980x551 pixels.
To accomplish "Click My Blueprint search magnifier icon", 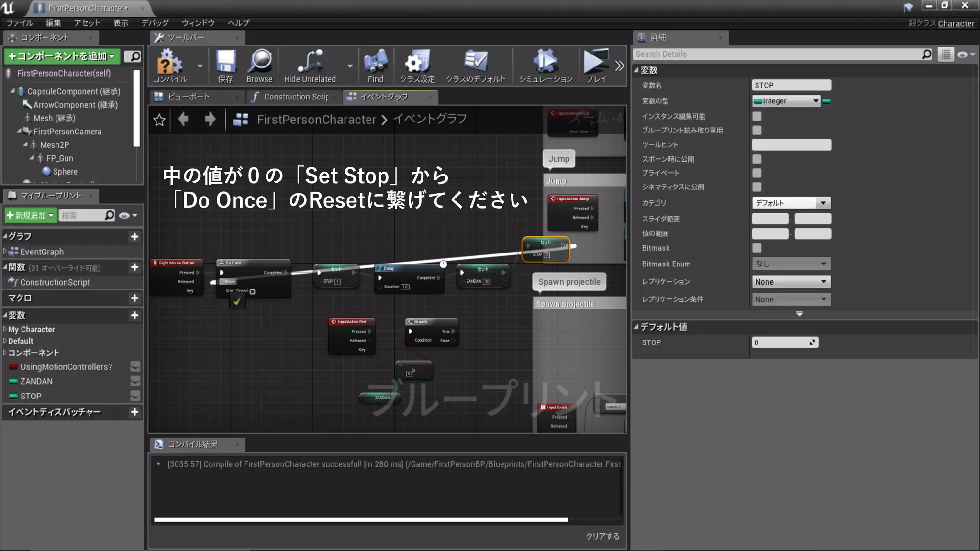I will 110,215.
